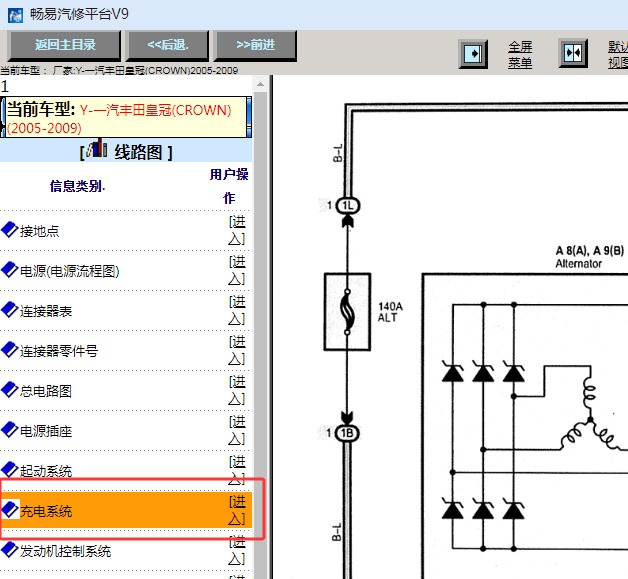
Task: Click the 用户操作 column header
Action: tap(229, 186)
